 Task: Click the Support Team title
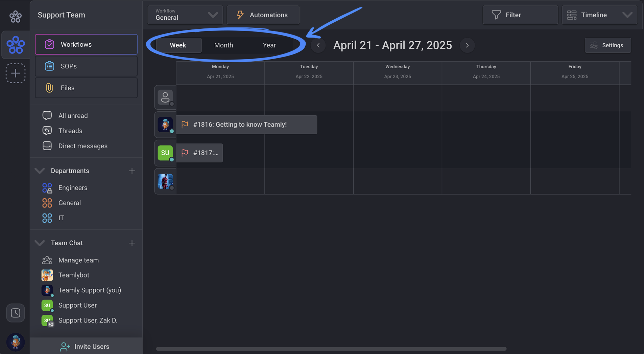click(x=62, y=15)
